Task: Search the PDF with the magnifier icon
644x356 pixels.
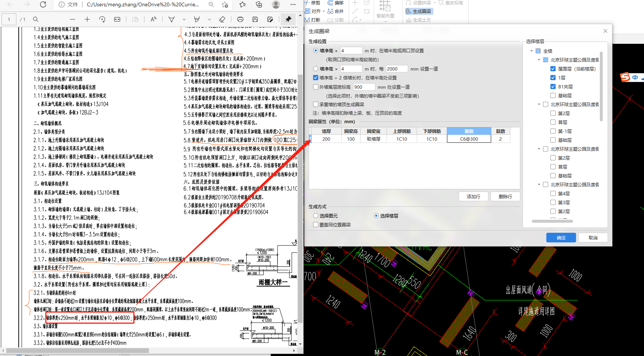Action: (36, 19)
